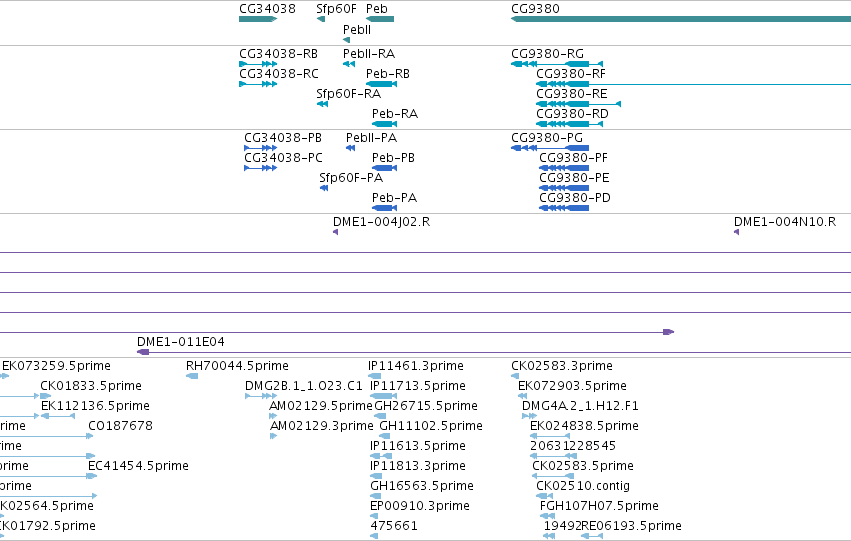
Task: Click protein Peb-PA
Action: (x=384, y=208)
